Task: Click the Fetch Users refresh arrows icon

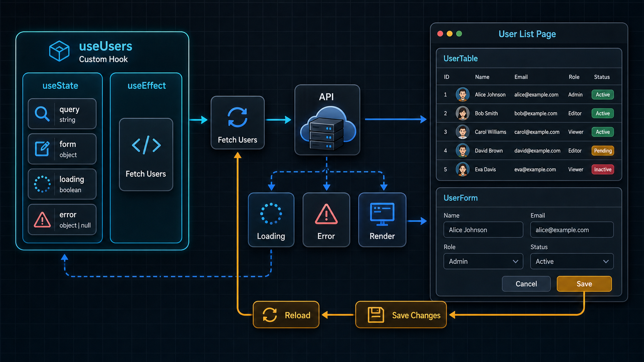Action: click(237, 117)
